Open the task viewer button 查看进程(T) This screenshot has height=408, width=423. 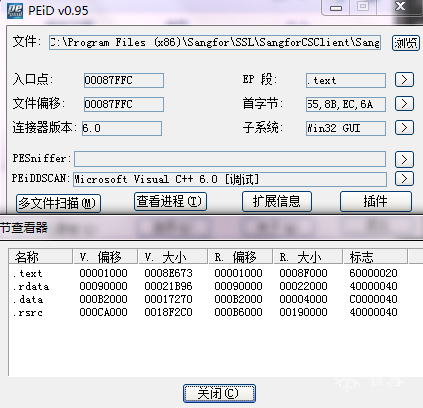(x=170, y=201)
